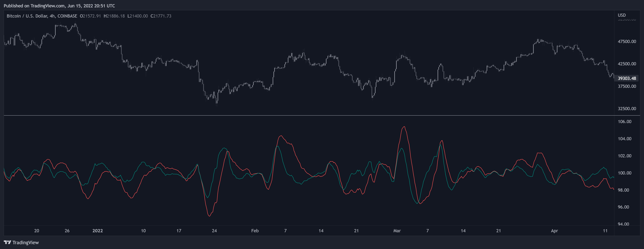The image size is (644, 249).
Task: Click the open value O21572.91
Action: pyautogui.click(x=90, y=16)
